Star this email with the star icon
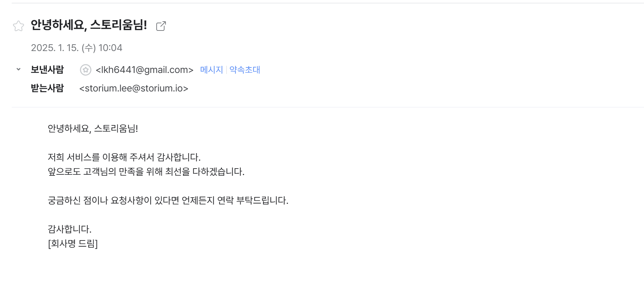 pyautogui.click(x=19, y=26)
